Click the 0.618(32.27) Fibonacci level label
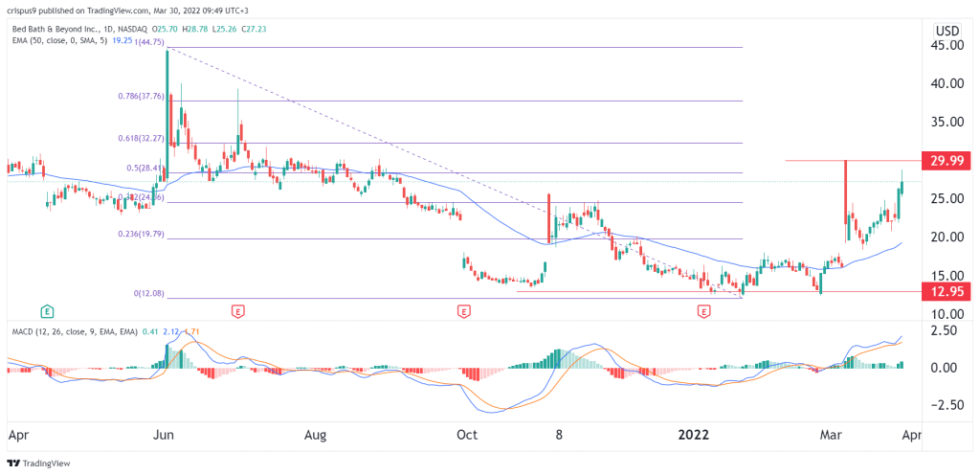Screen dimensions: 980x475 click(142, 138)
